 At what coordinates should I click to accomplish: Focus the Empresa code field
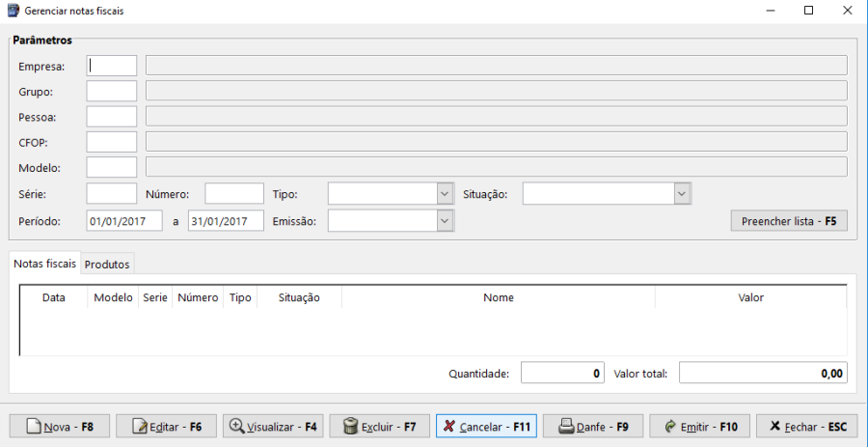(111, 66)
